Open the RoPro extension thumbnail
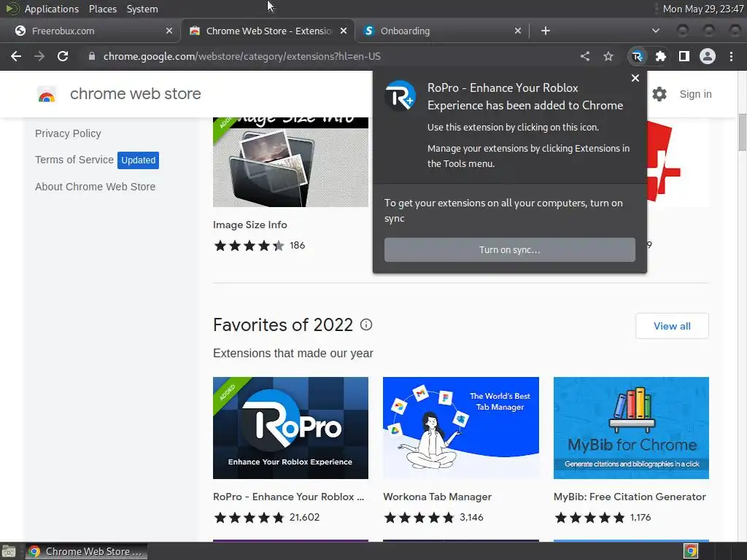The height and width of the screenshot is (560, 747). [290, 428]
